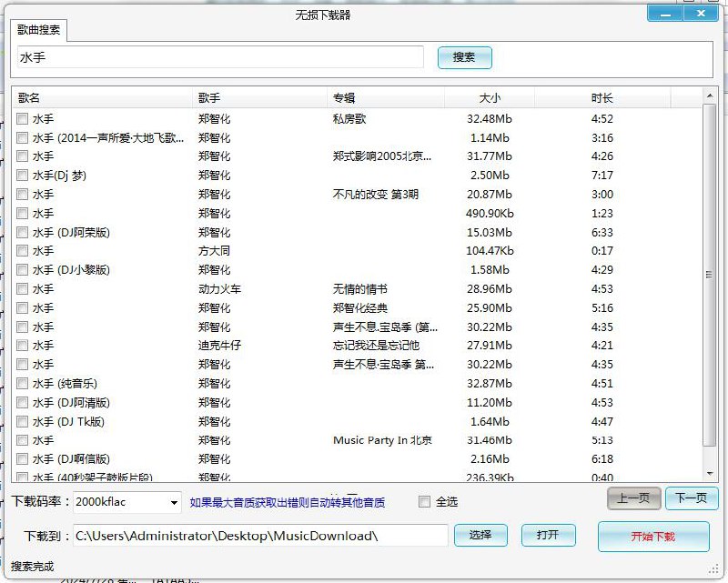Click 选择 to choose download folder
This screenshot has height=583, width=728.
[480, 536]
